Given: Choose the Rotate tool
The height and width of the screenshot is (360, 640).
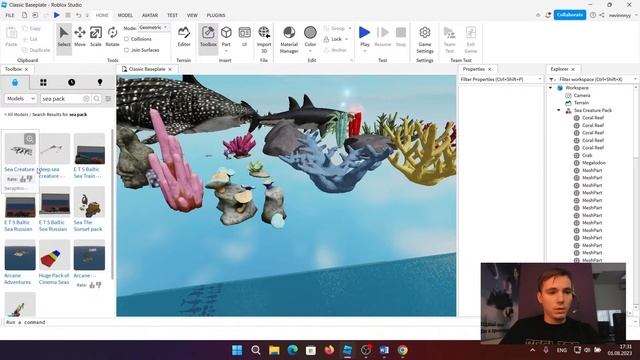Looking at the screenshot, I should pyautogui.click(x=112, y=37).
